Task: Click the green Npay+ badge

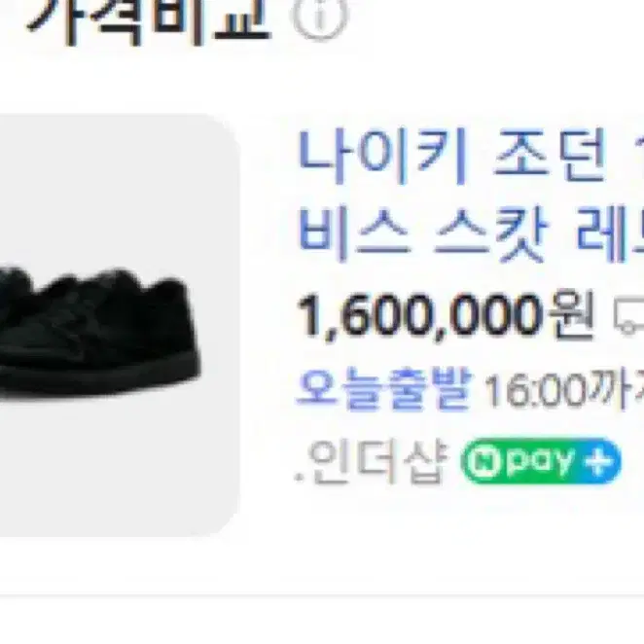Action: click(x=541, y=461)
